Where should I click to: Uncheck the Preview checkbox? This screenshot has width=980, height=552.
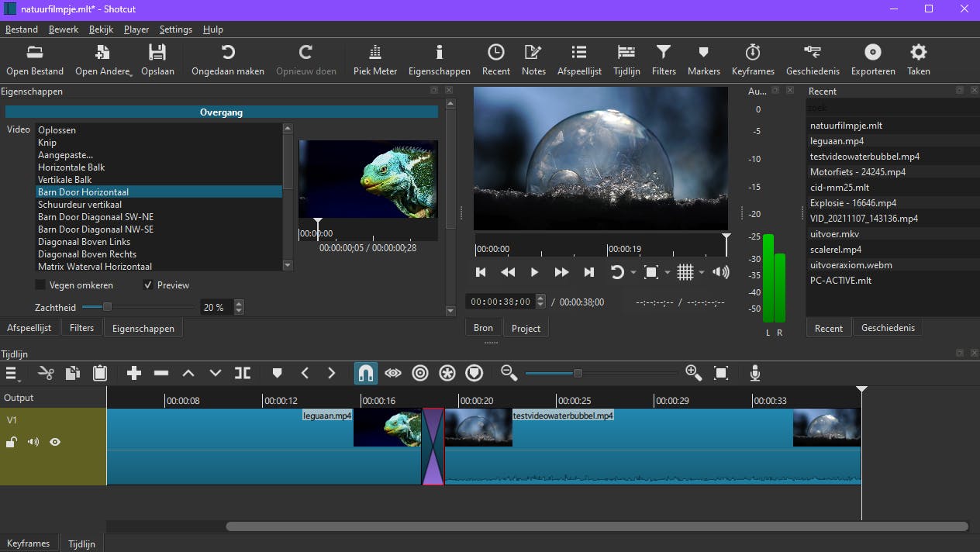(x=148, y=285)
